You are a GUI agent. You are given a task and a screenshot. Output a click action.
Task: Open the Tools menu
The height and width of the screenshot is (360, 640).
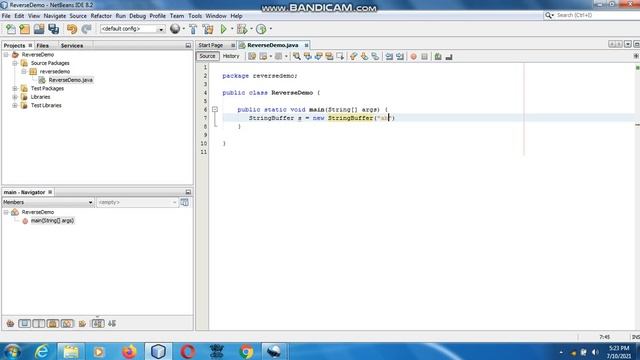click(x=195, y=16)
